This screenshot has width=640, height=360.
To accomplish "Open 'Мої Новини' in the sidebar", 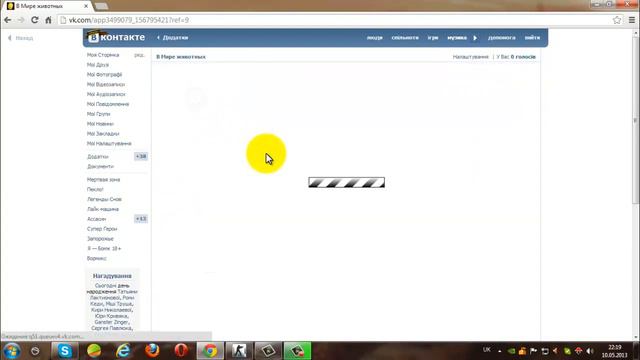I will pos(100,124).
